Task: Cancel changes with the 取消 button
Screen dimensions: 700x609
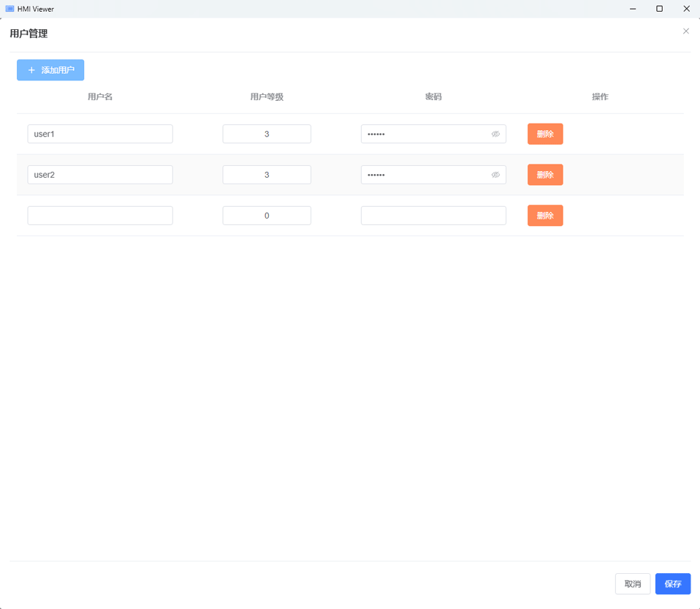Action: [632, 584]
